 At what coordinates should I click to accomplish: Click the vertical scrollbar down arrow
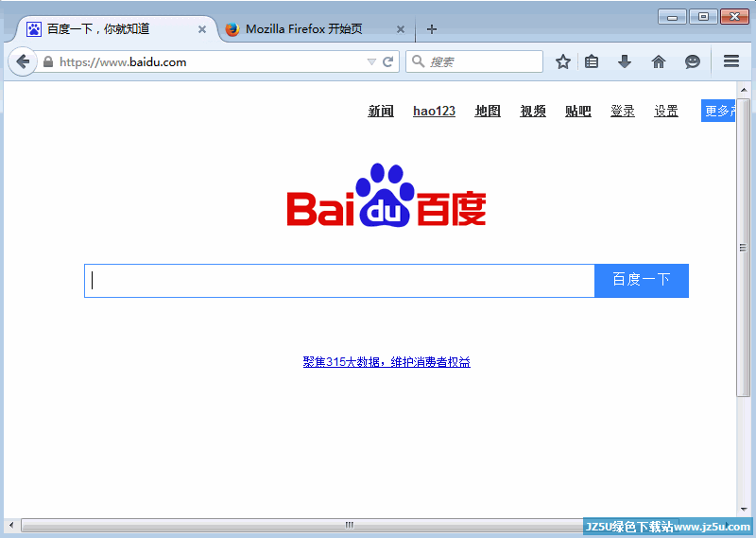click(744, 510)
